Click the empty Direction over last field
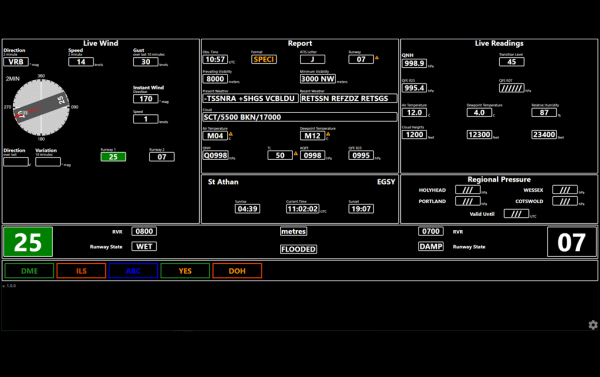The image size is (600, 377). click(16, 162)
